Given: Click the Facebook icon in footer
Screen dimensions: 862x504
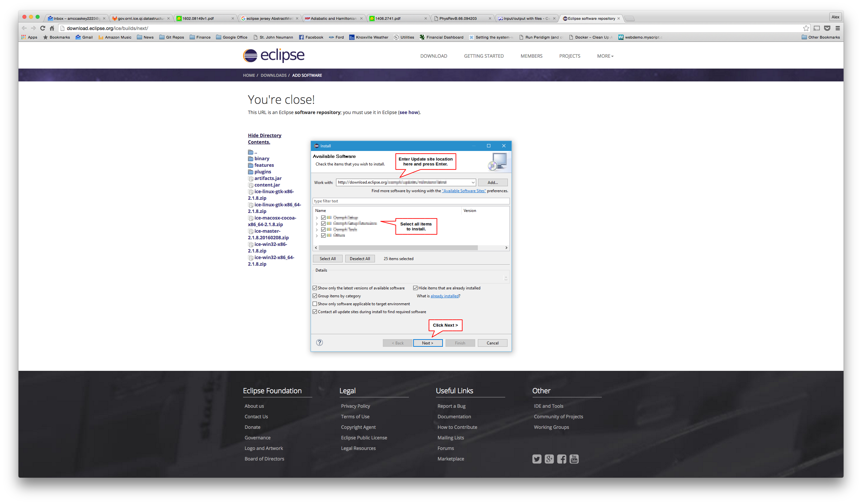Looking at the screenshot, I should tap(561, 459).
